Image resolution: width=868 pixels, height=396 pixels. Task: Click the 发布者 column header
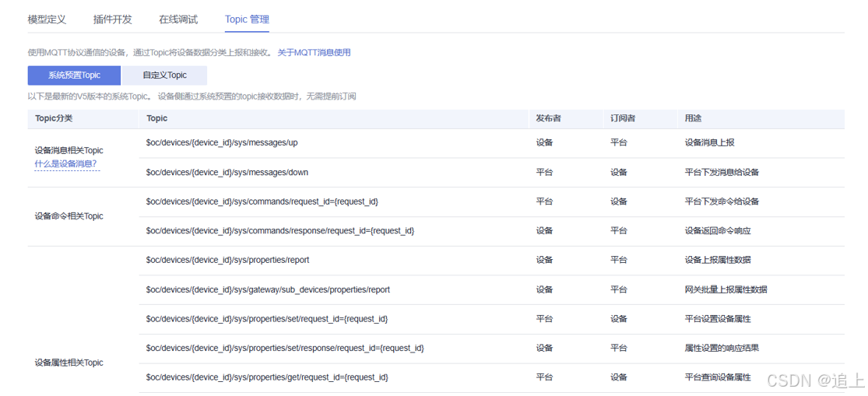click(549, 118)
